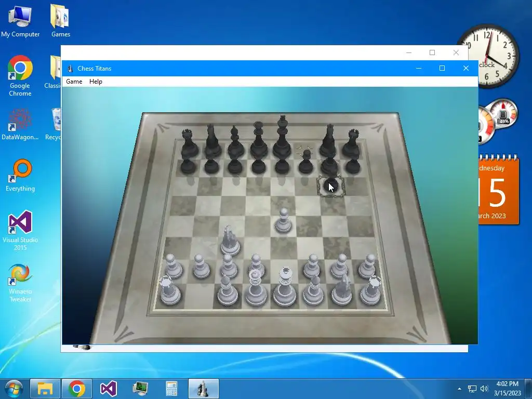This screenshot has height=399, width=532.
Task: Open the Help menu
Action: tap(96, 82)
